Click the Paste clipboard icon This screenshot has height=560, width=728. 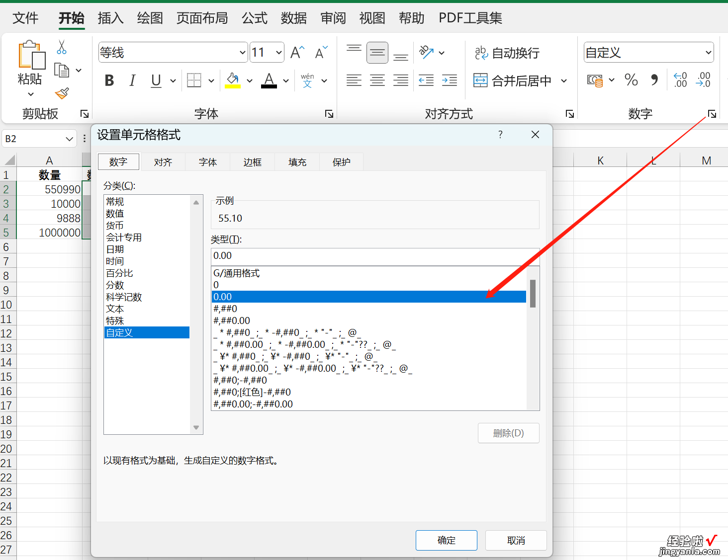tap(31, 55)
